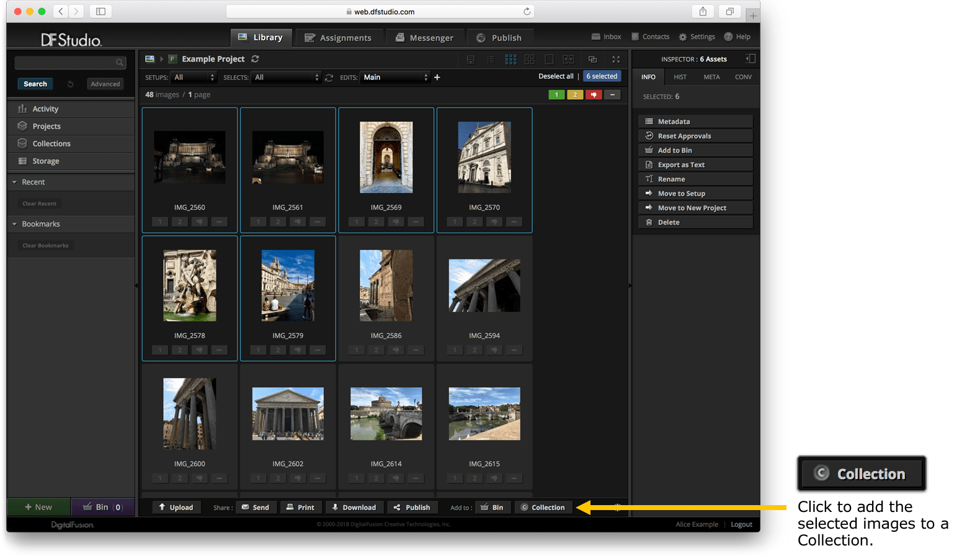The height and width of the screenshot is (556, 980).
Task: Select the IMG_2586 thumbnail
Action: [x=386, y=286]
